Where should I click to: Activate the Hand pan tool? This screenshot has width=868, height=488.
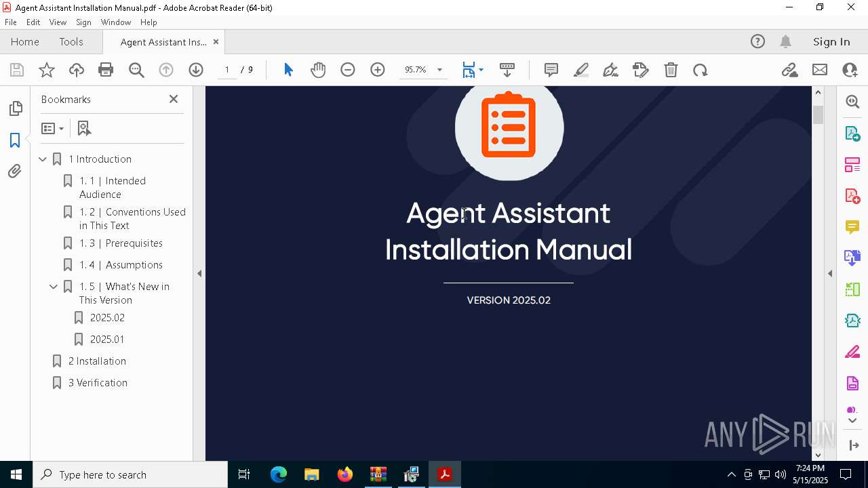(x=318, y=70)
